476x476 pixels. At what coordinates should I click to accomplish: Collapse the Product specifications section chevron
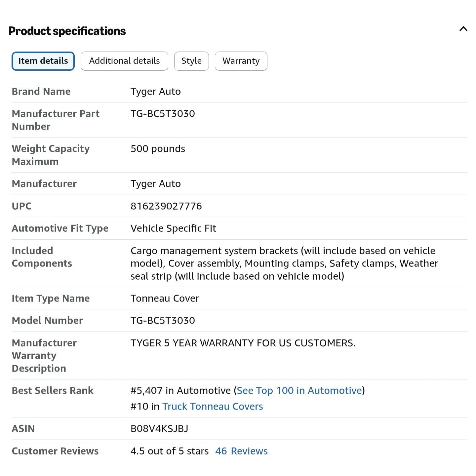[463, 29]
